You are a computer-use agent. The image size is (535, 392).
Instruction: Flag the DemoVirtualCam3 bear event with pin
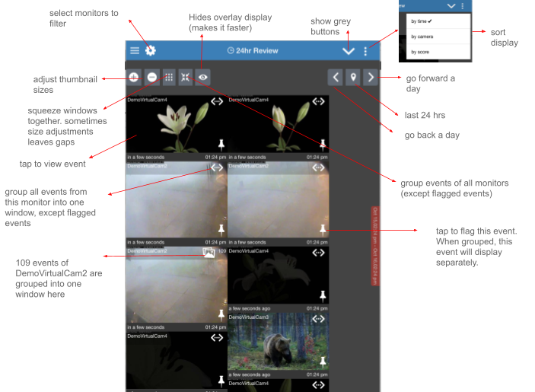click(x=323, y=362)
